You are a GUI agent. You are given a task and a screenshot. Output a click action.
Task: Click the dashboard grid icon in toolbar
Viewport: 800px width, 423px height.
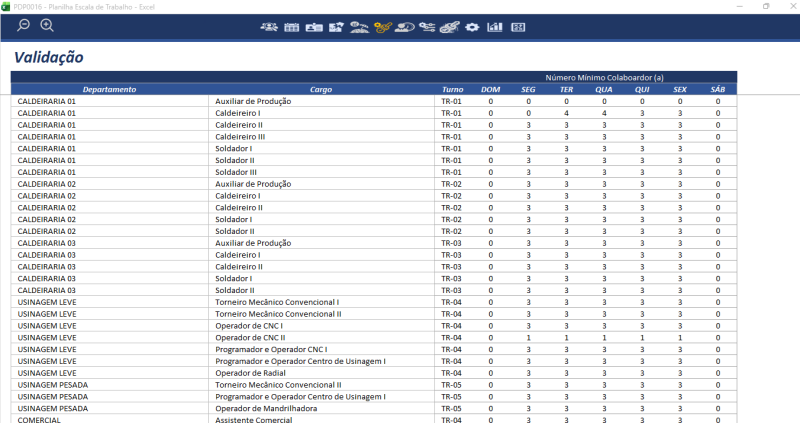pos(518,26)
